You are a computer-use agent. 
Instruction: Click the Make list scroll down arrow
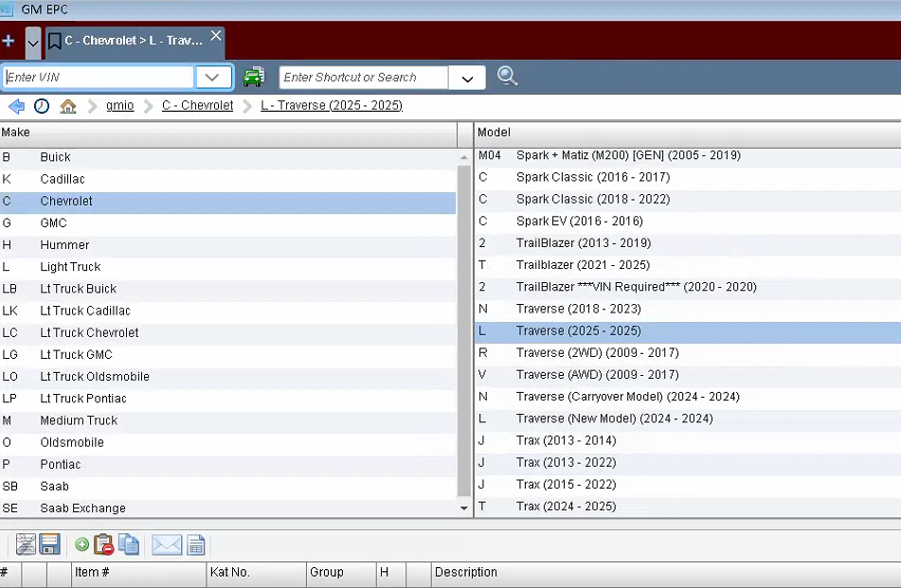(x=463, y=508)
